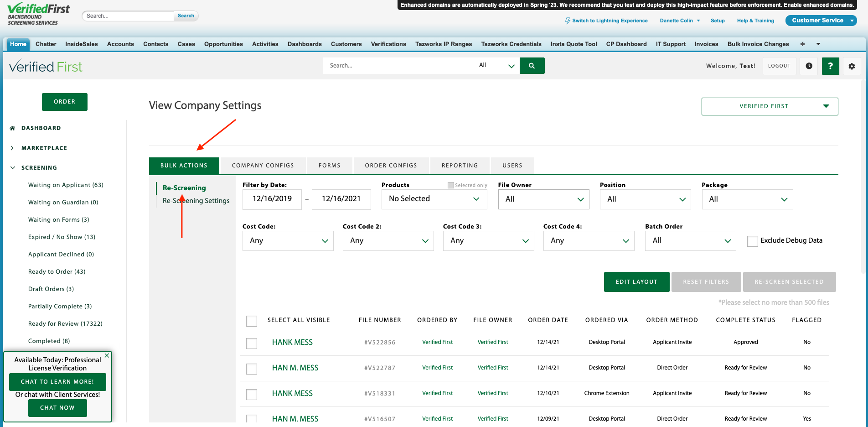Image resolution: width=868 pixels, height=427 pixels.
Task: Open the Insta Quote Tool tab
Action: (x=573, y=44)
